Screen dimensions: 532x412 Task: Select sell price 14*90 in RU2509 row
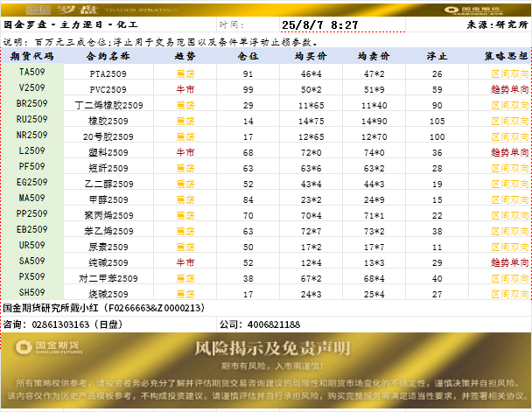pyautogui.click(x=374, y=121)
